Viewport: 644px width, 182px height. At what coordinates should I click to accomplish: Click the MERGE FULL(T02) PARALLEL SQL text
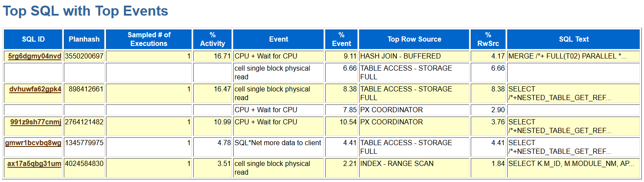pos(567,56)
